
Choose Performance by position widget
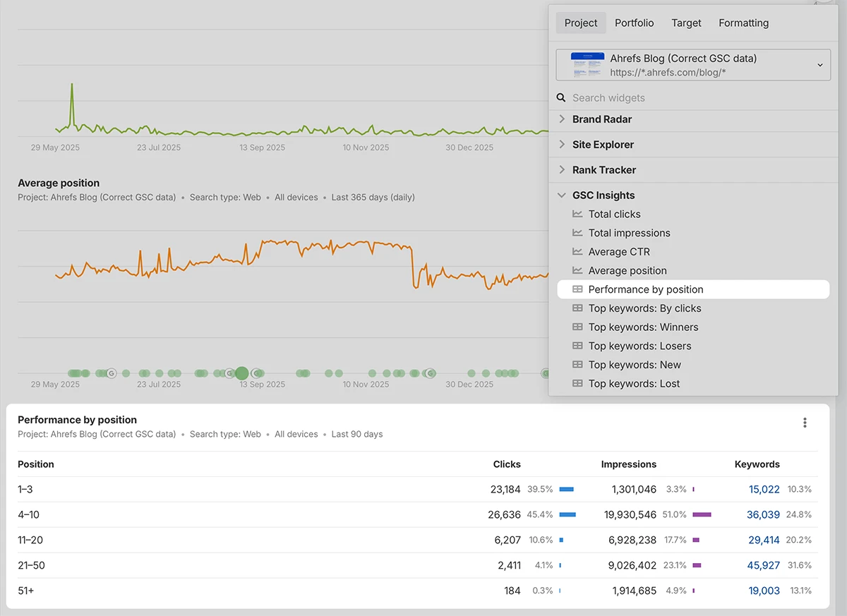pos(693,289)
